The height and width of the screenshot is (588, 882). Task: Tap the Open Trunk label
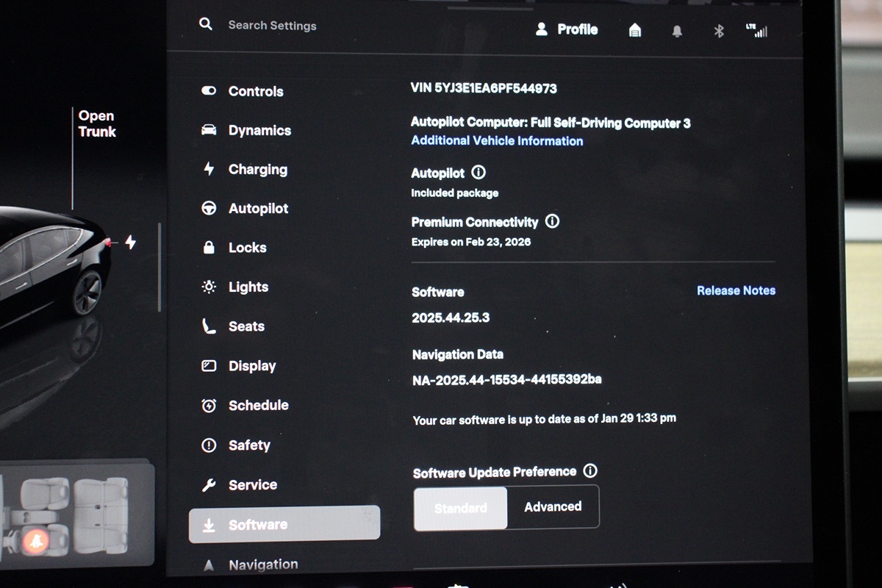point(97,123)
